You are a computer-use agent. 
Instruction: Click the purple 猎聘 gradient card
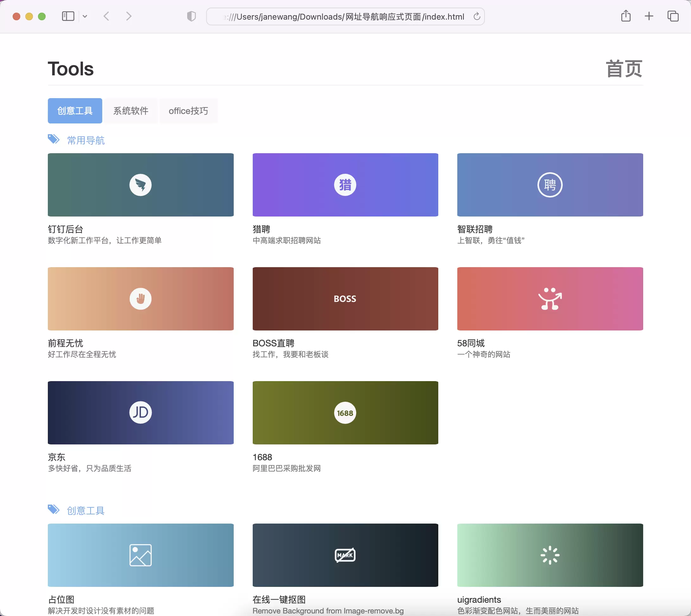[x=345, y=185]
